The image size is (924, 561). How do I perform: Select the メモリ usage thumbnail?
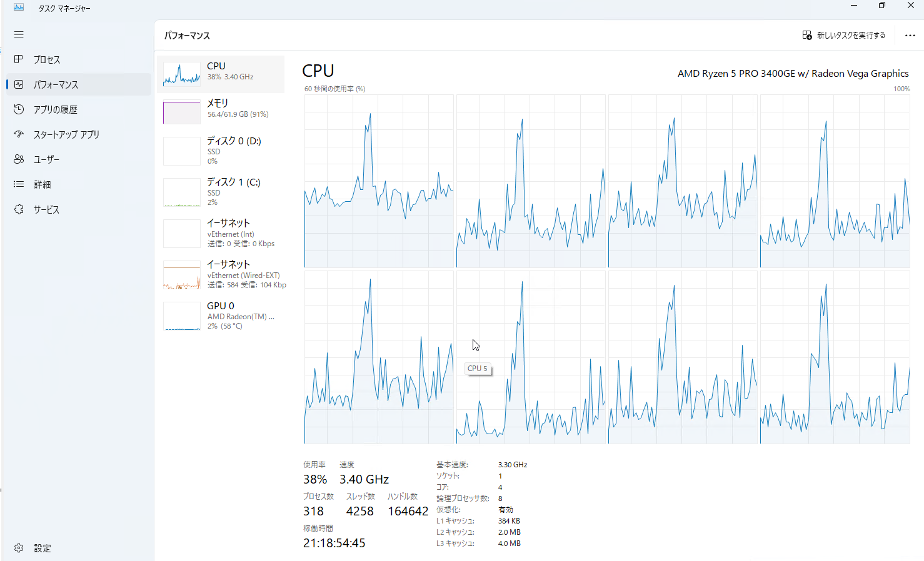[181, 112]
